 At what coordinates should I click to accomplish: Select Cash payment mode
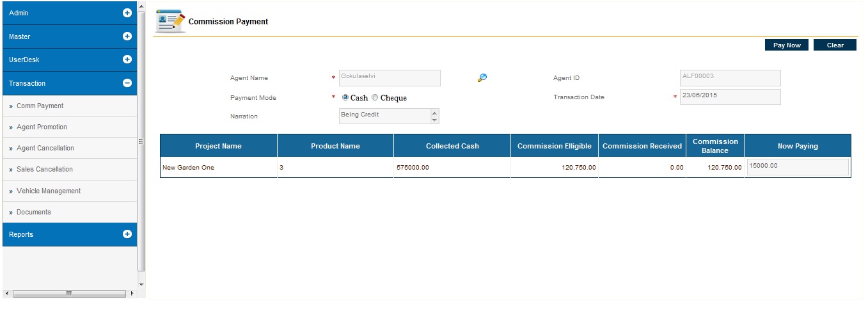(x=345, y=98)
